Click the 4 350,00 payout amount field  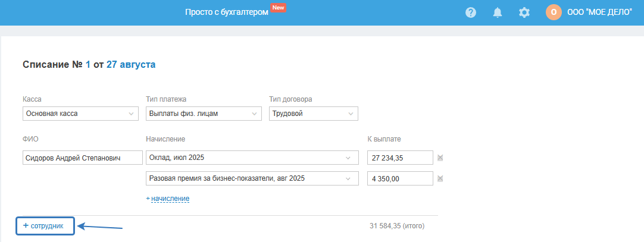[x=400, y=178]
